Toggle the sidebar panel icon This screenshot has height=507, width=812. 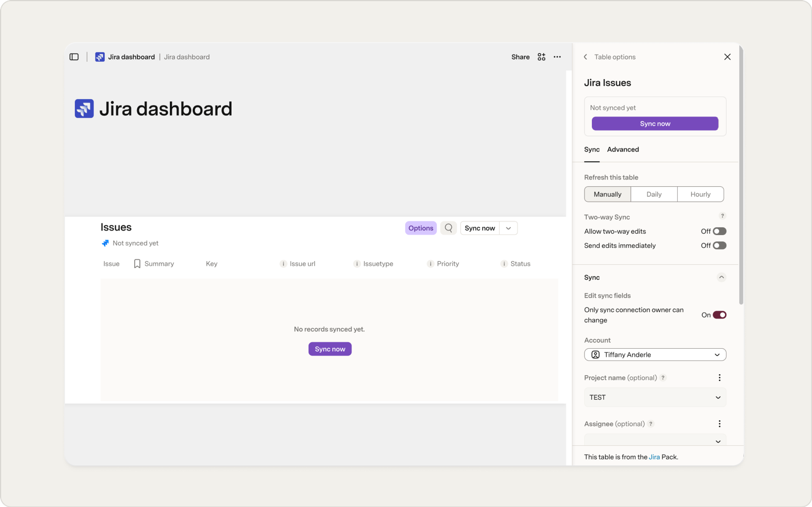(x=74, y=57)
